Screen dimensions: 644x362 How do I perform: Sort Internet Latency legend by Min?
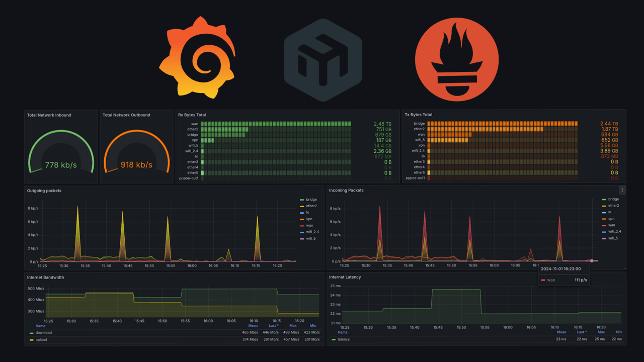tap(618, 332)
